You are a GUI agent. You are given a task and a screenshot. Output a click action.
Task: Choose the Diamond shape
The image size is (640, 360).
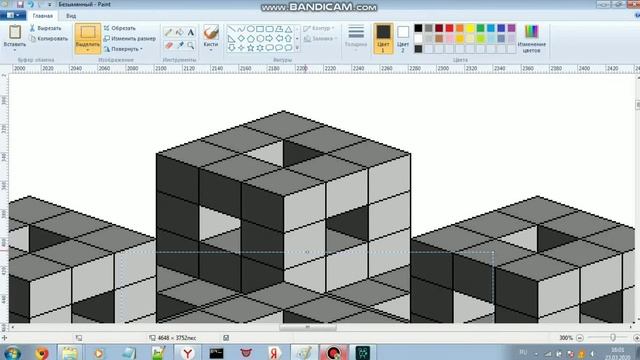tap(241, 38)
